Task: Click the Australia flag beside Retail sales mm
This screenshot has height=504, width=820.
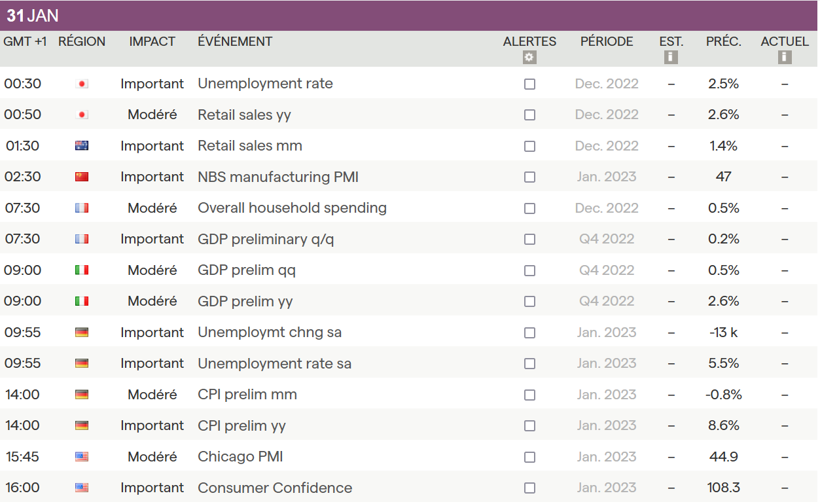Action: (x=82, y=146)
